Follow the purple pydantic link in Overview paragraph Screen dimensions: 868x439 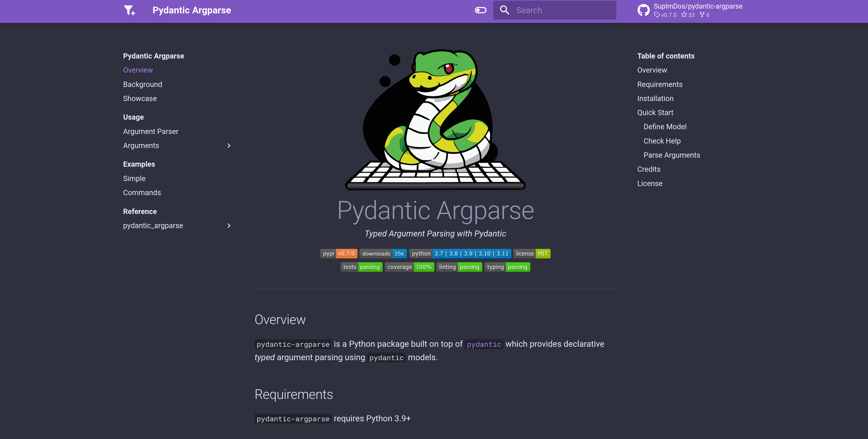pyautogui.click(x=484, y=344)
